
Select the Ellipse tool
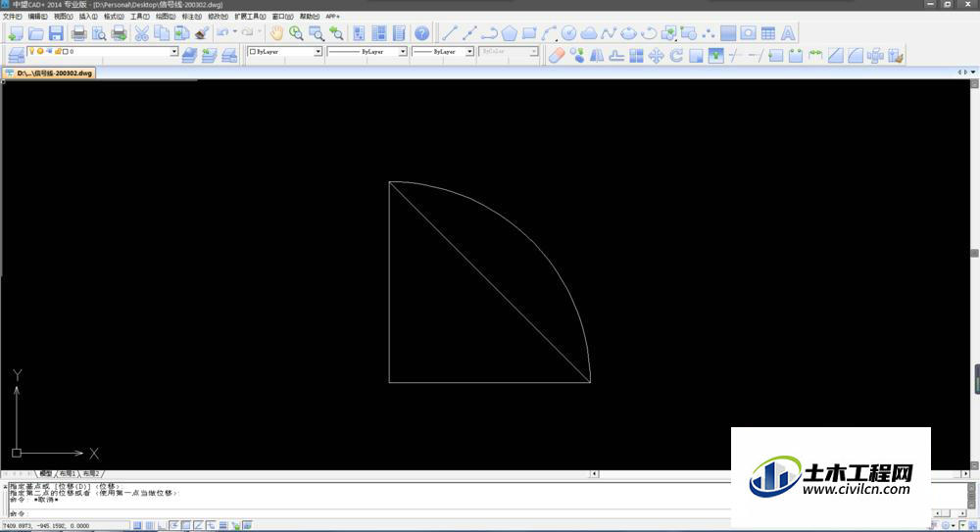coord(629,33)
